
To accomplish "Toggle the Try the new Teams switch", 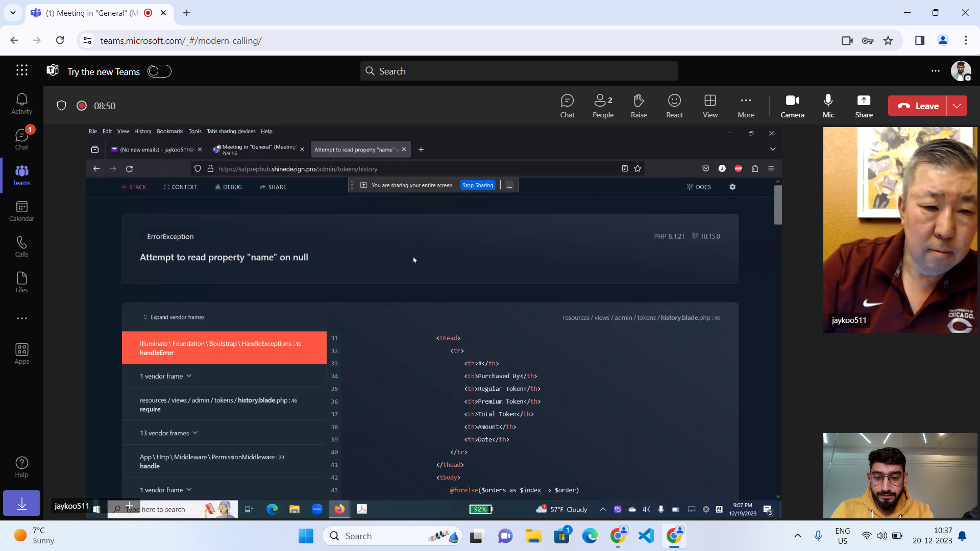I will click(x=159, y=71).
